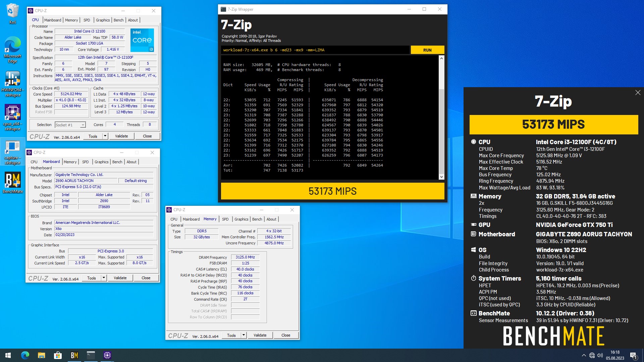
Task: Switch to CPU-Z in the taskbar
Action: point(107,355)
